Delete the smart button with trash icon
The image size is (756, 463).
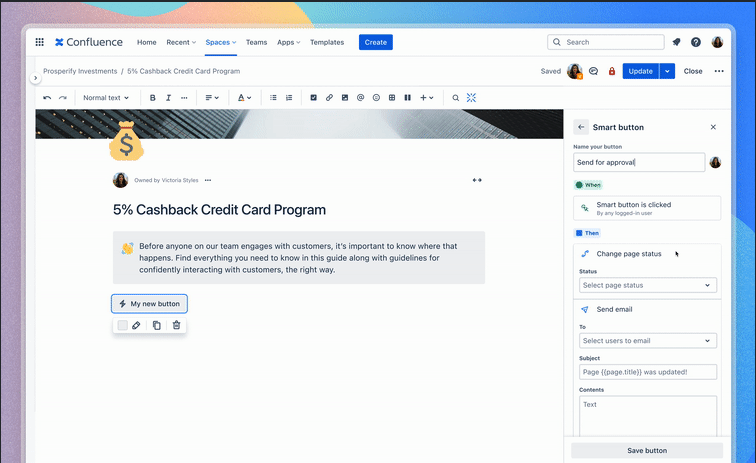click(x=176, y=325)
